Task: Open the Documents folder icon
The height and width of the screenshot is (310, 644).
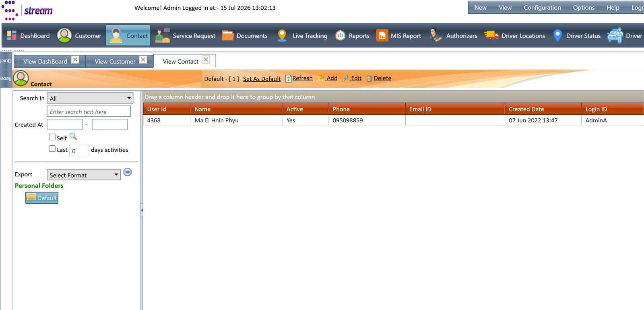Action: click(228, 35)
